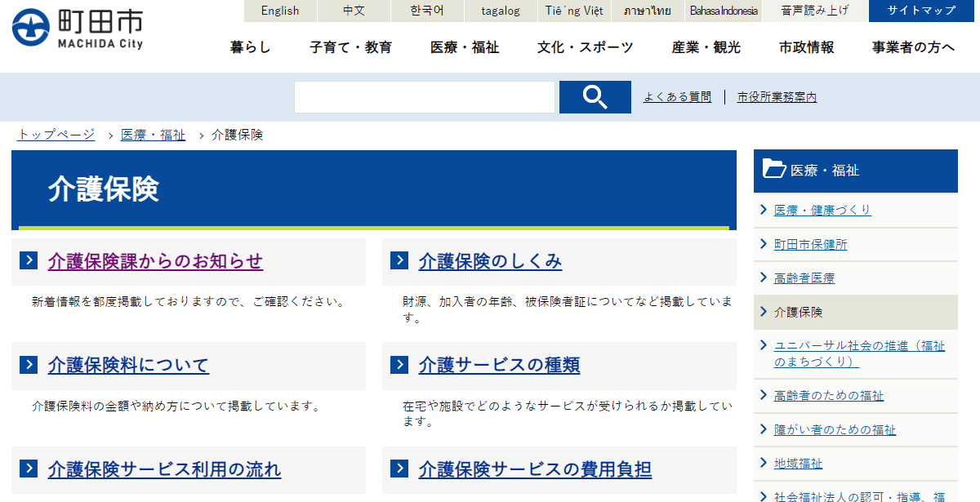Select 町田市保健所 in the sidebar
980x502 pixels.
tap(810, 244)
